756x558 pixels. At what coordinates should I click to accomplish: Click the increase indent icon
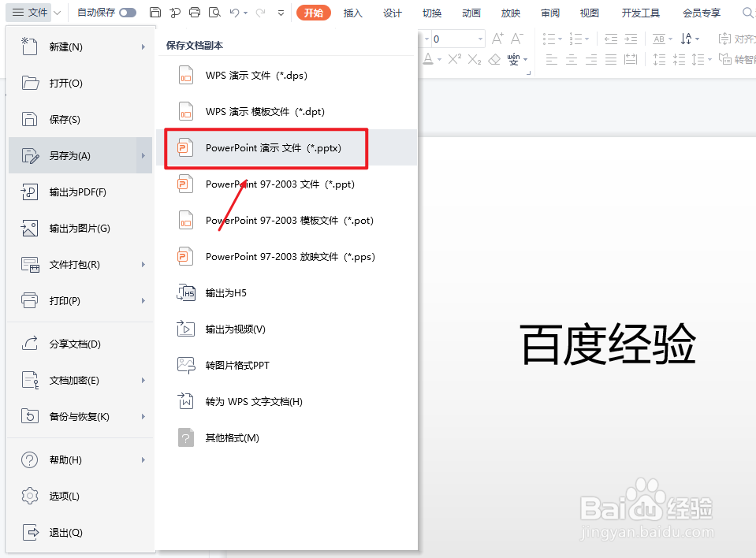click(631, 39)
